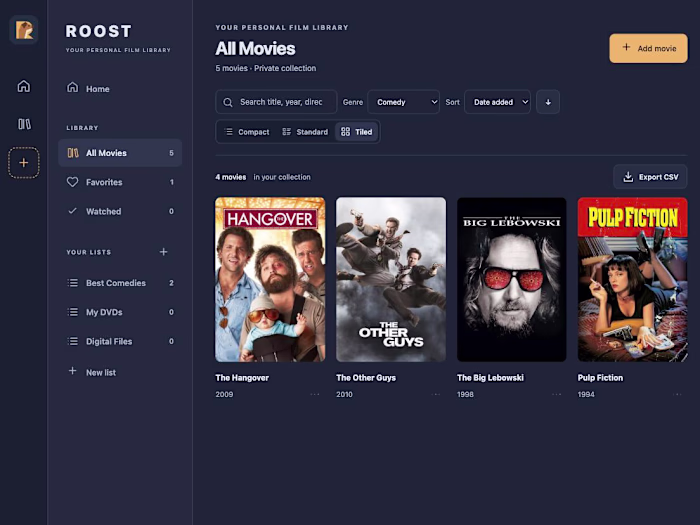Click the Add movie button

(x=648, y=48)
